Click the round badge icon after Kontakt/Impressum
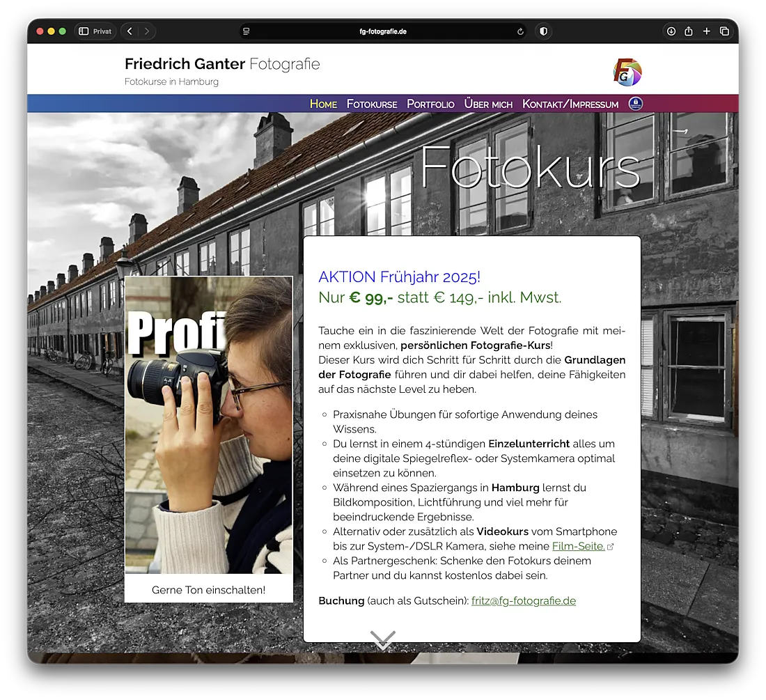 (635, 104)
